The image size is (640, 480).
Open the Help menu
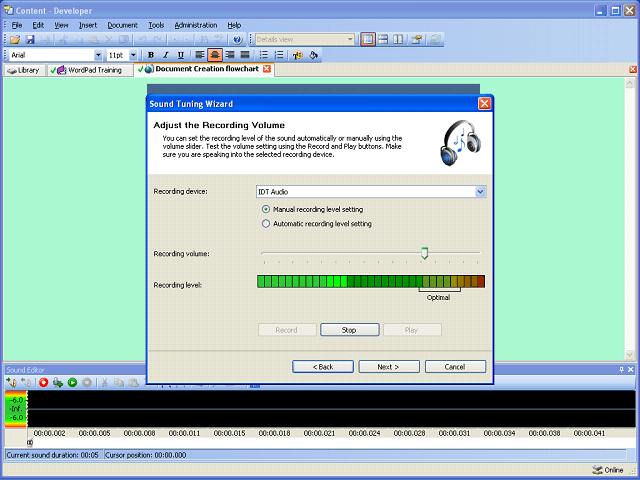234,25
